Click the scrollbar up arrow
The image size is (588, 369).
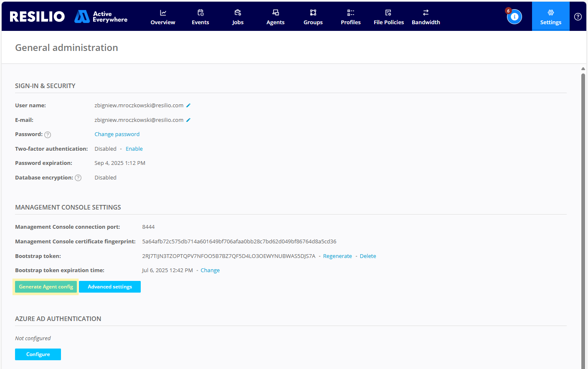click(x=583, y=69)
